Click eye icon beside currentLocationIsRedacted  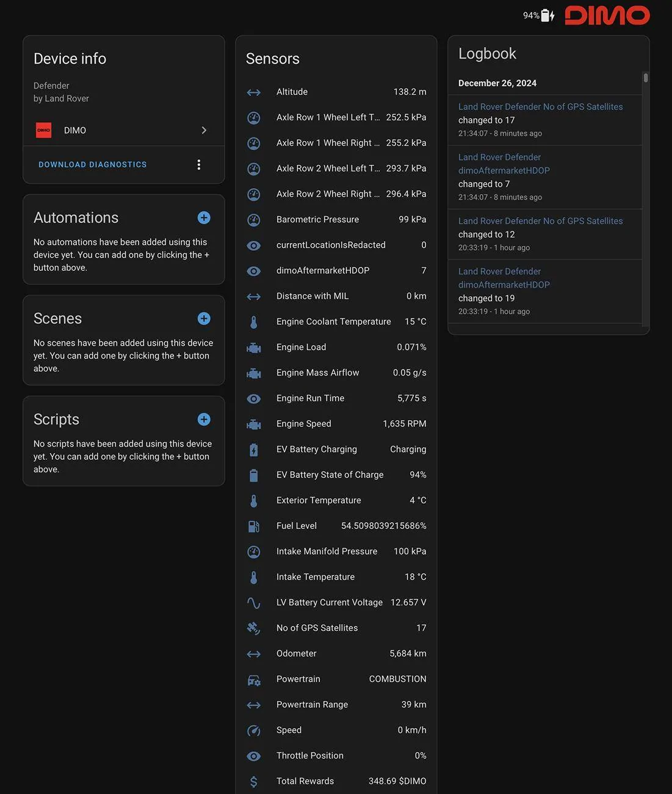254,246
